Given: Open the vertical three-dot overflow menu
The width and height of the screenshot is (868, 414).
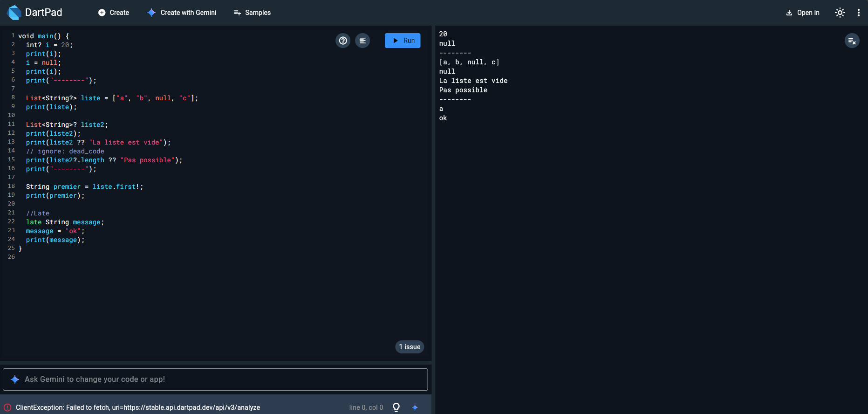Looking at the screenshot, I should pos(859,13).
